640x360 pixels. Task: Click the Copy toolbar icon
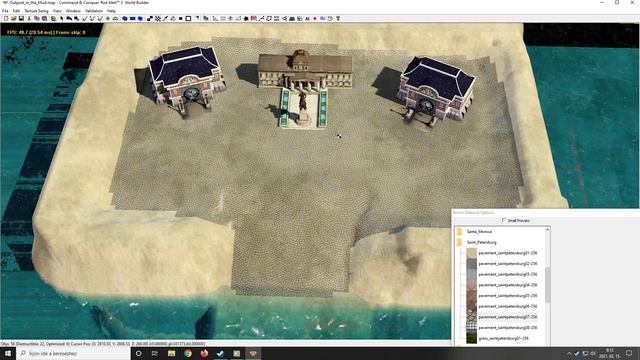37,18
